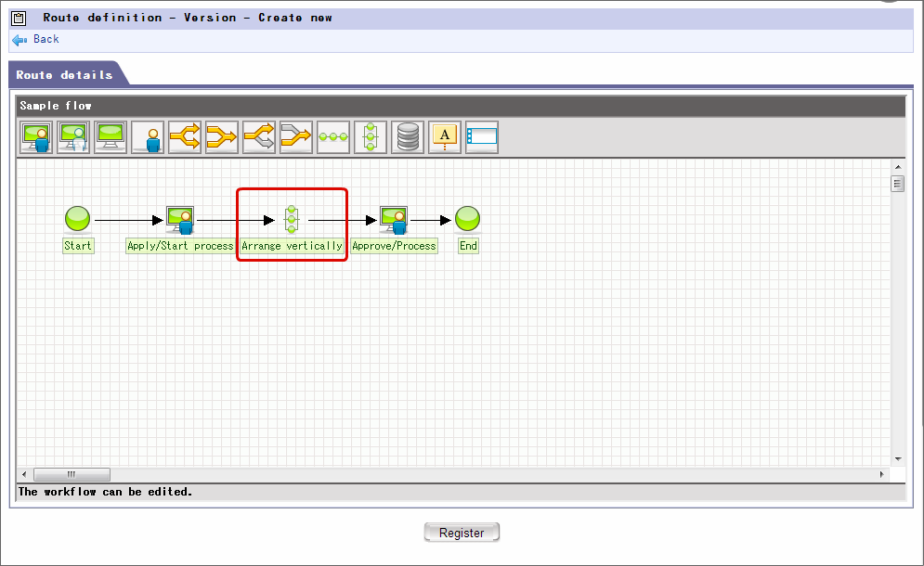Select the database cylinder tool

(x=407, y=137)
